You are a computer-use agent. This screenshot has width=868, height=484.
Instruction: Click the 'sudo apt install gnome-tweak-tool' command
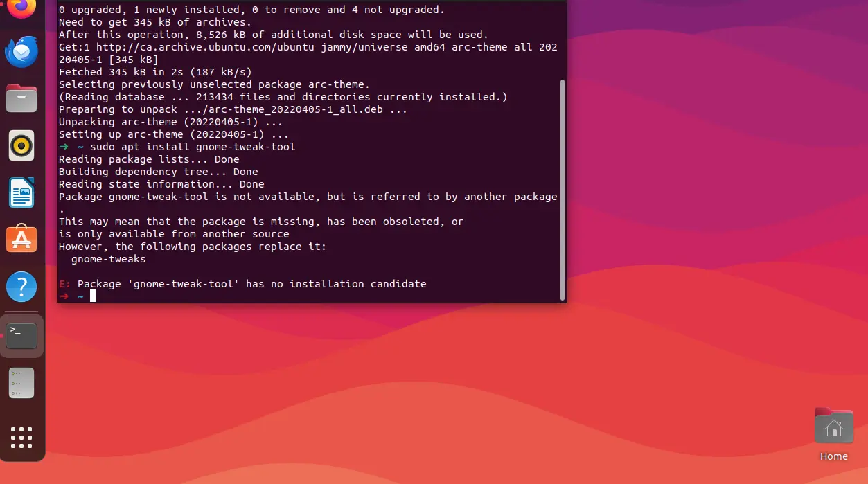click(x=193, y=147)
